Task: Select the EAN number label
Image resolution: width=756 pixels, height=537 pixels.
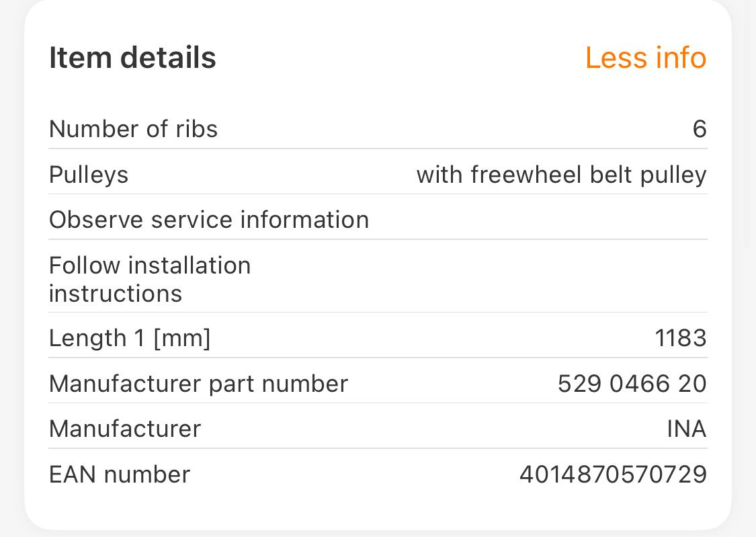Action: pos(120,474)
